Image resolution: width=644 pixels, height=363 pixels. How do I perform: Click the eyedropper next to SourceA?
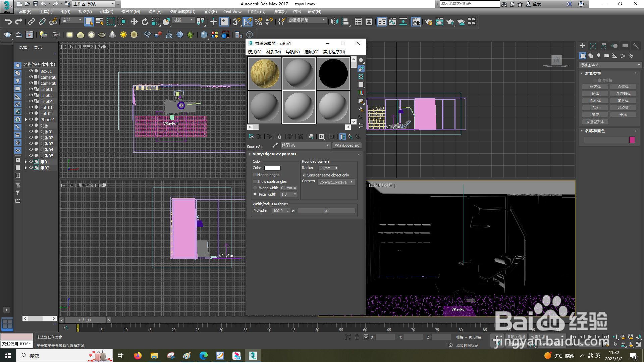pos(275,145)
